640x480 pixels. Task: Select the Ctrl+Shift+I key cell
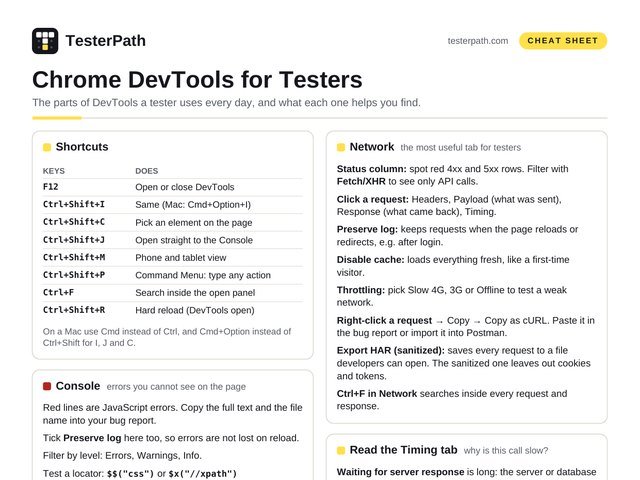click(74, 204)
